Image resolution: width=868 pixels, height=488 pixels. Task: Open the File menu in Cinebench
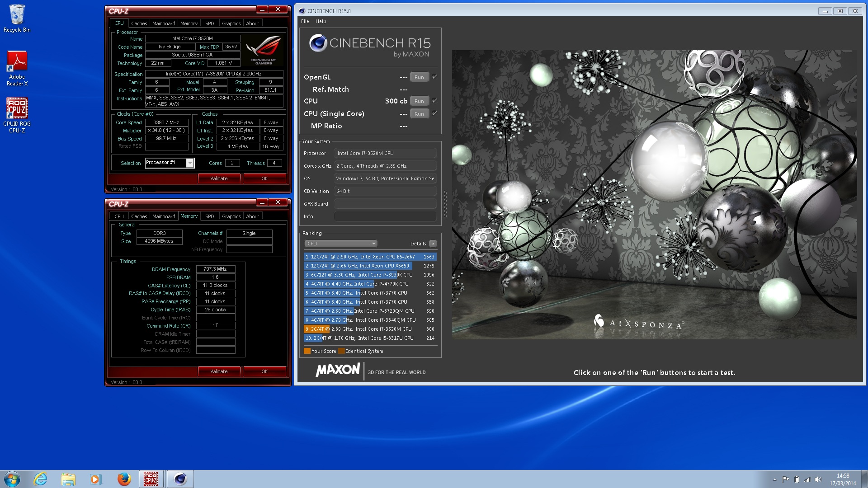point(305,21)
